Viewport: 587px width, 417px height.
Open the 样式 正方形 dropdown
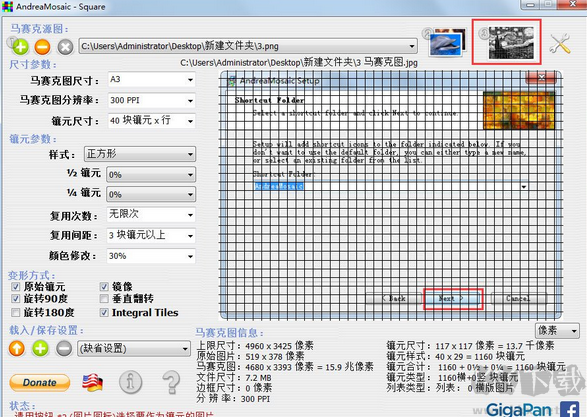click(140, 154)
